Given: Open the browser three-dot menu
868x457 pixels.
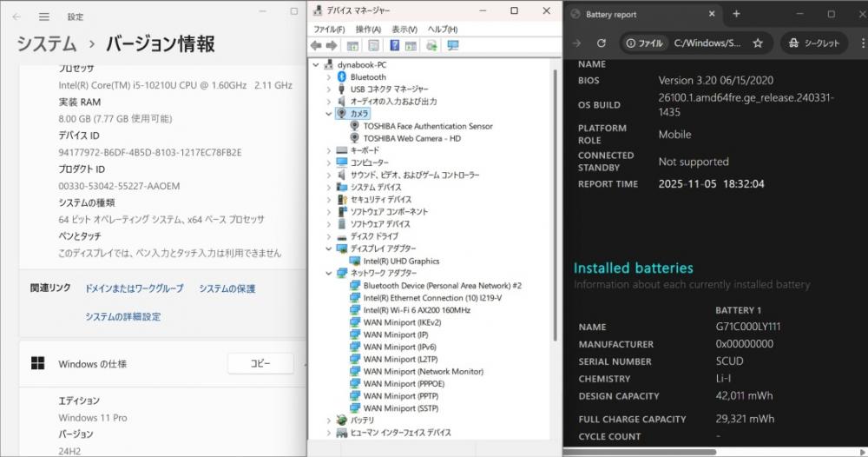Looking at the screenshot, I should pos(863,43).
